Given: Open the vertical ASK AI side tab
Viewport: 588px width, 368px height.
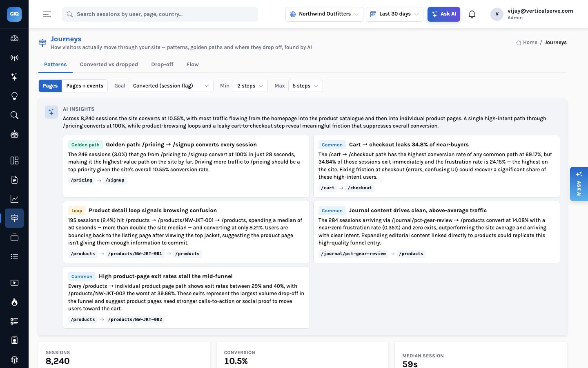Looking at the screenshot, I should pyautogui.click(x=579, y=184).
